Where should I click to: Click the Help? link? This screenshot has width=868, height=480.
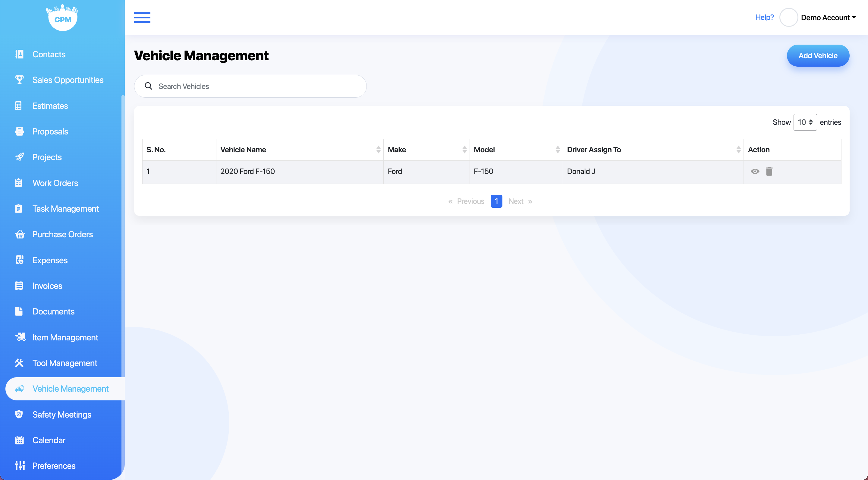(x=764, y=17)
